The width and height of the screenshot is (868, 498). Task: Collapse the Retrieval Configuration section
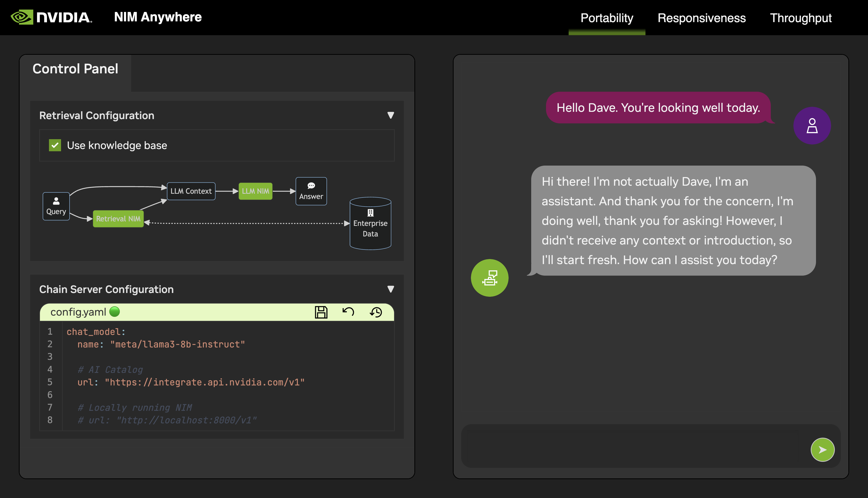[x=390, y=115]
